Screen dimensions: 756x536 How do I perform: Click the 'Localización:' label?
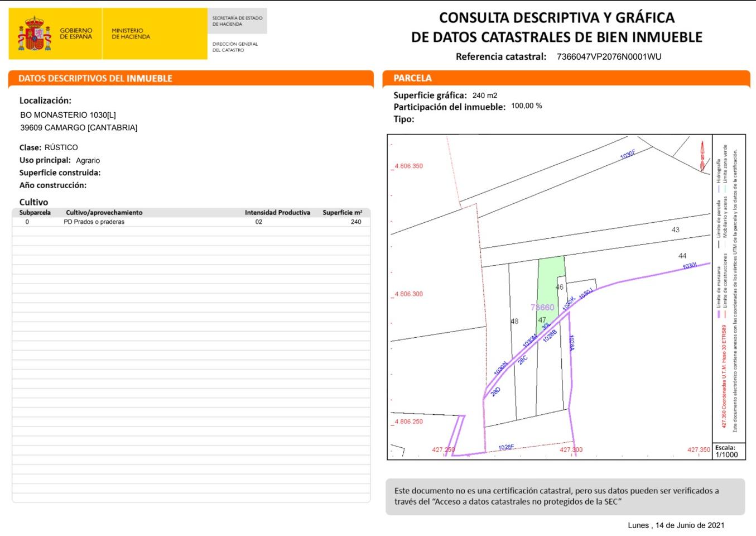click(45, 100)
